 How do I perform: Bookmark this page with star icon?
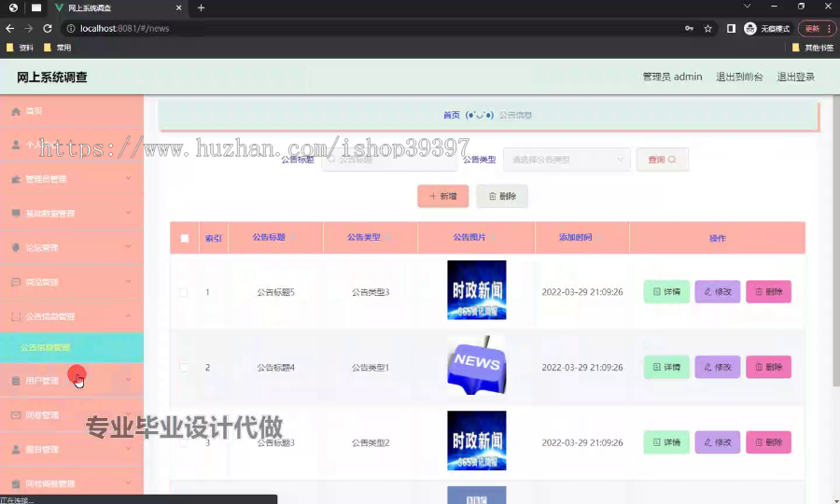tap(707, 28)
